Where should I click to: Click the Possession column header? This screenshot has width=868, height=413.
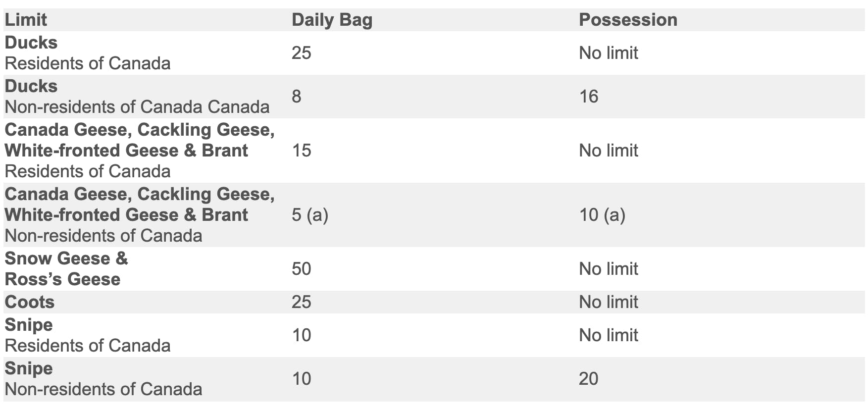(x=628, y=20)
